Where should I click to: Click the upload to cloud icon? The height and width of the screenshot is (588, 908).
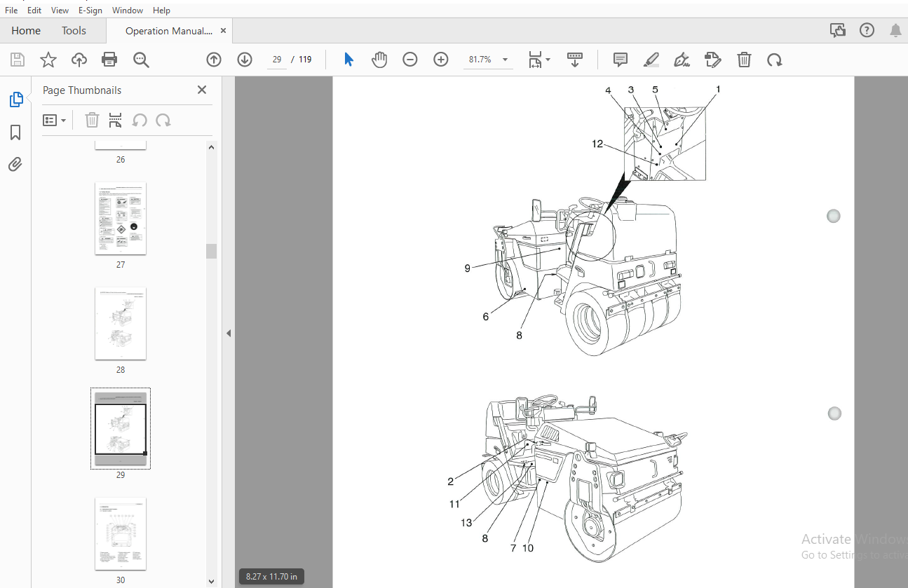79,60
